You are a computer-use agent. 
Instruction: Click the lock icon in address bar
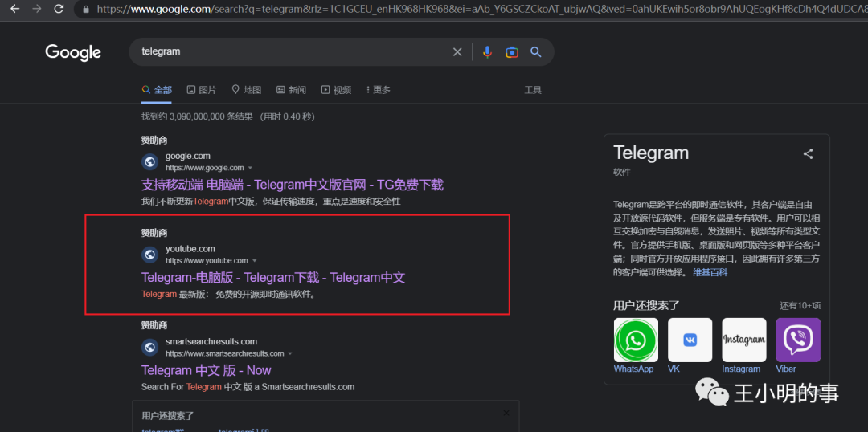click(x=85, y=10)
